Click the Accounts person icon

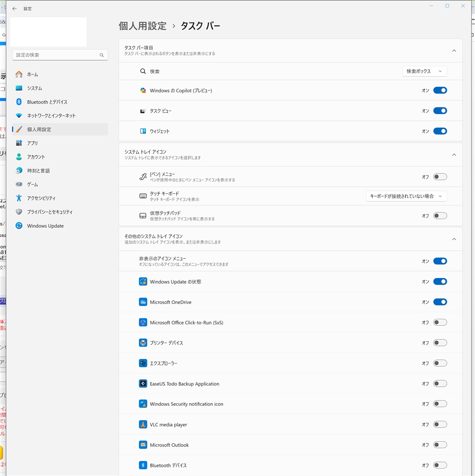pyautogui.click(x=19, y=157)
